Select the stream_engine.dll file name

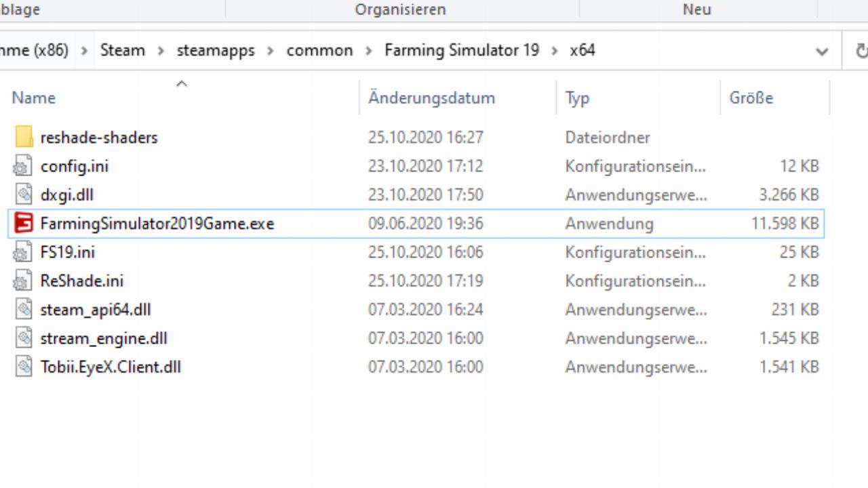104,338
